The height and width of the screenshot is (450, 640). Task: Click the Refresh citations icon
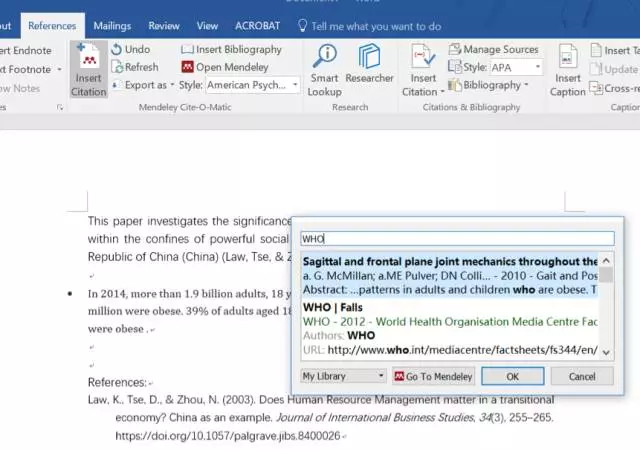point(117,67)
